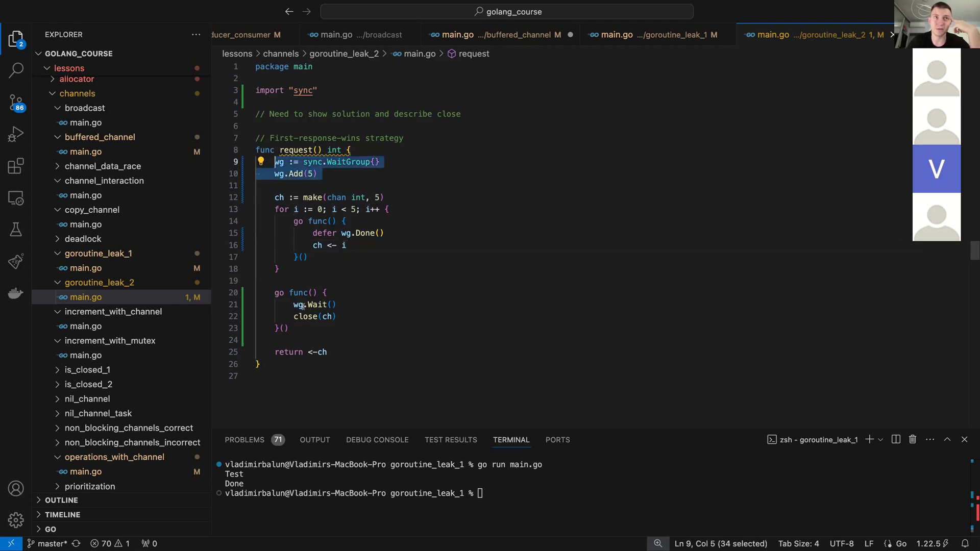Open the Docker view in activity bar

point(16,293)
